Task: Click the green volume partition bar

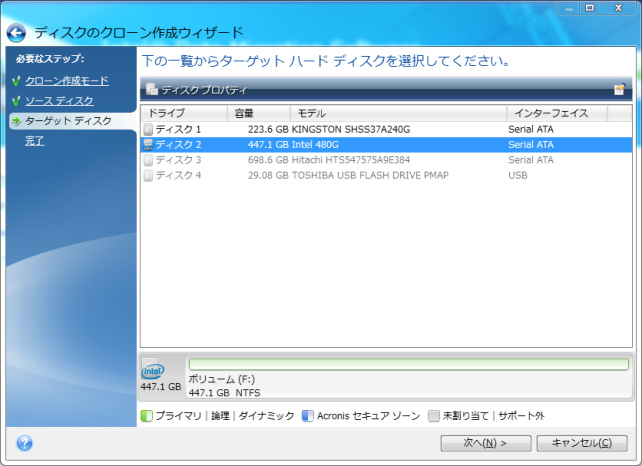Action: [409, 364]
